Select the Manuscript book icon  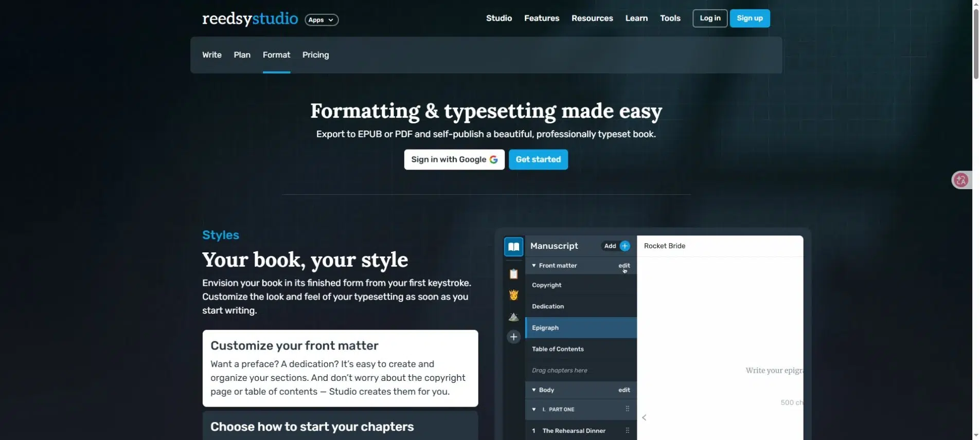click(513, 247)
